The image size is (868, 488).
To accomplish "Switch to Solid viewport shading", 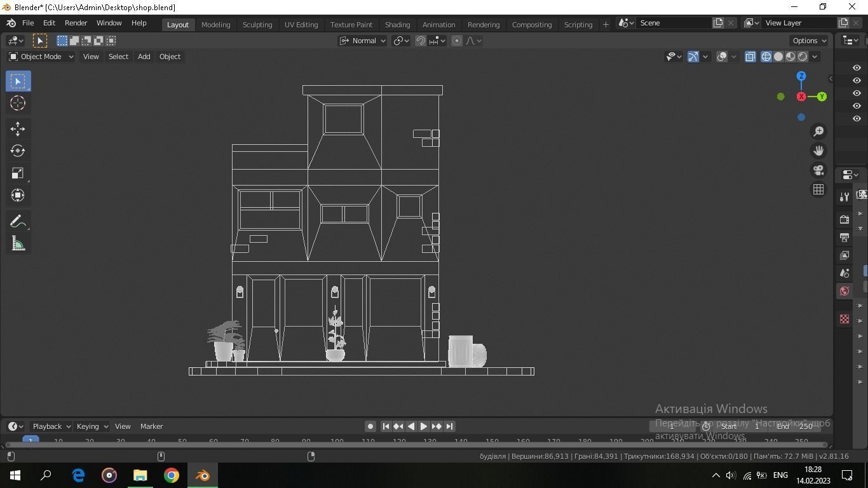I will click(x=778, y=57).
